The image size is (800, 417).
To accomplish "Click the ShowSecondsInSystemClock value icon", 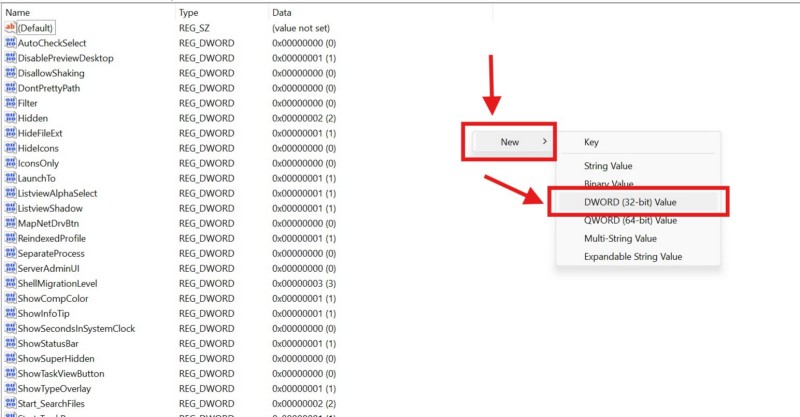I will coord(10,328).
